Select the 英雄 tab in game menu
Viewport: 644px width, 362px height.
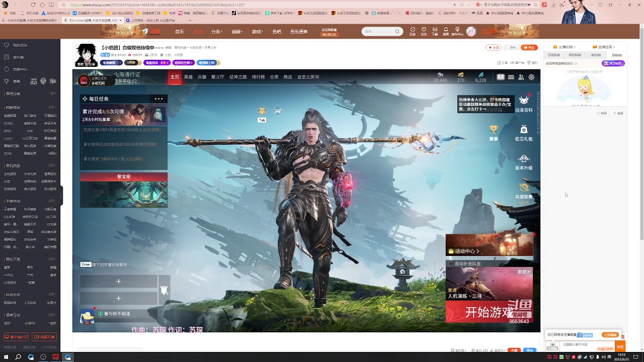(188, 77)
